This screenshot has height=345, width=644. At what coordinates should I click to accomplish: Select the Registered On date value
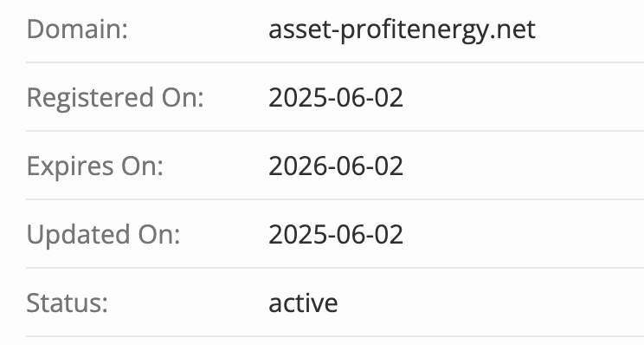pos(336,97)
